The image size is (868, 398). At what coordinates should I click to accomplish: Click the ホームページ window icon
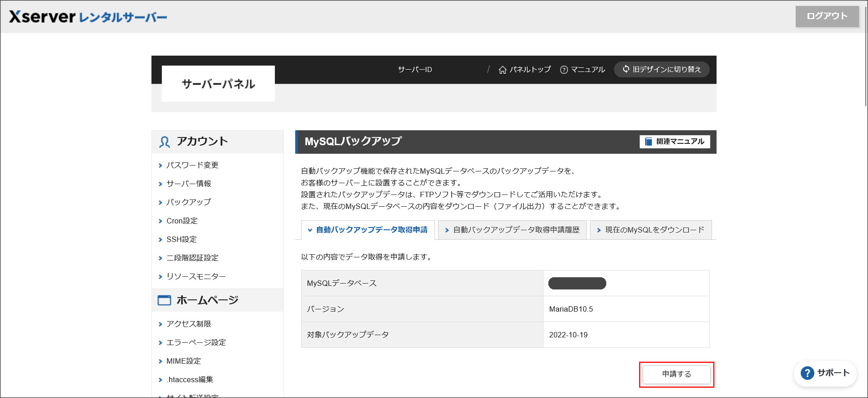164,300
